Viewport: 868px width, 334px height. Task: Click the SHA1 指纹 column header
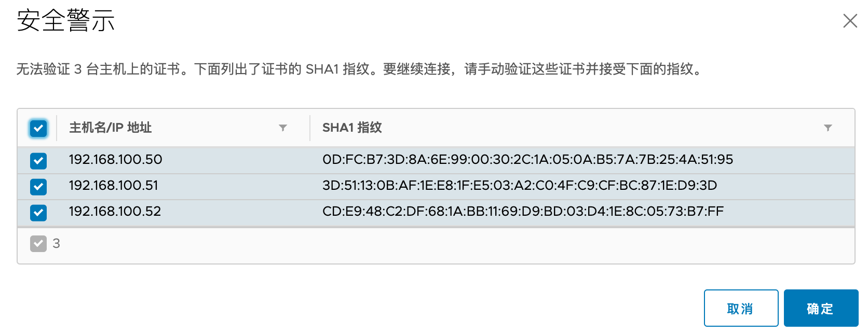coord(352,128)
